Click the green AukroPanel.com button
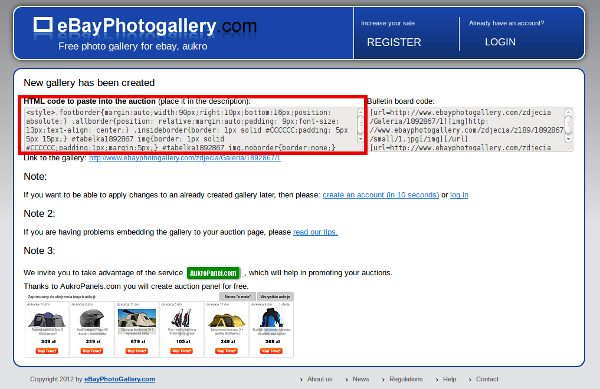Viewport: 600px width, 389px height. point(214,273)
